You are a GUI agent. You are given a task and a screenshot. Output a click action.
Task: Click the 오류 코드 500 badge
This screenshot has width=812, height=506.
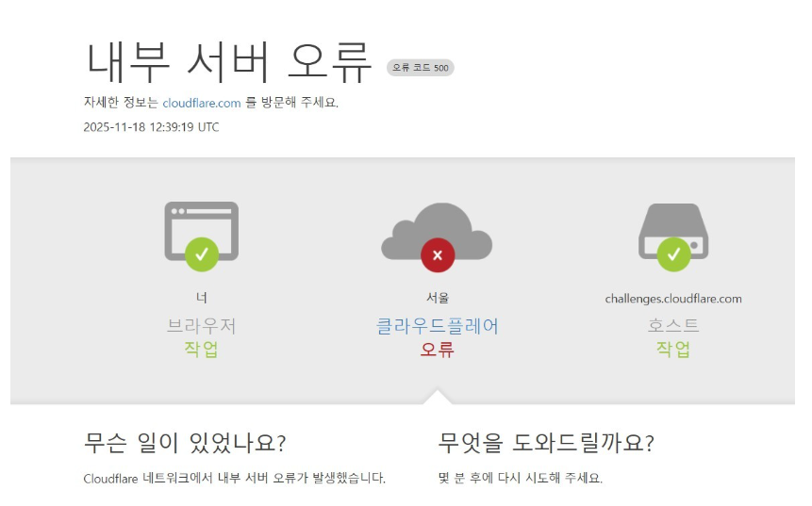(x=421, y=68)
